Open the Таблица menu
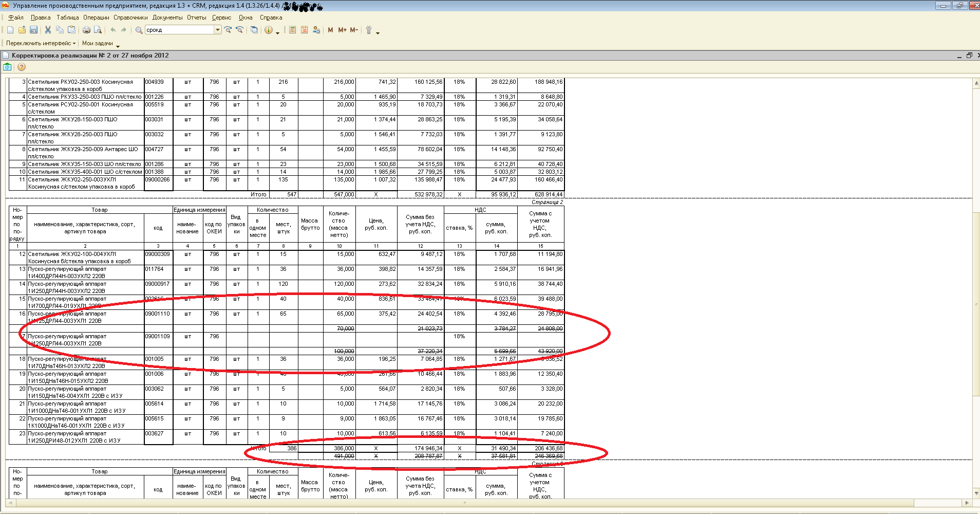The height and width of the screenshot is (514, 980). (x=67, y=17)
